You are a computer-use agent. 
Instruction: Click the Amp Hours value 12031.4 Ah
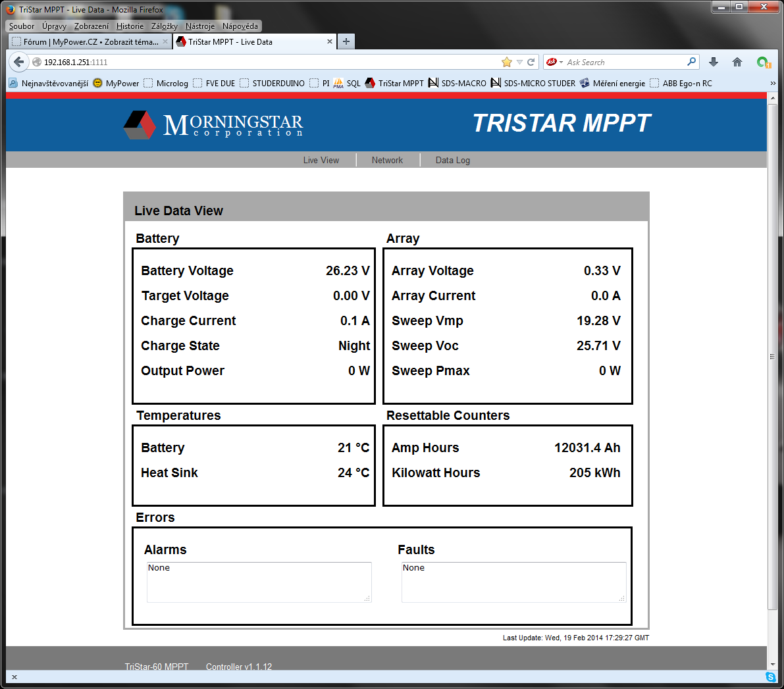(x=587, y=447)
